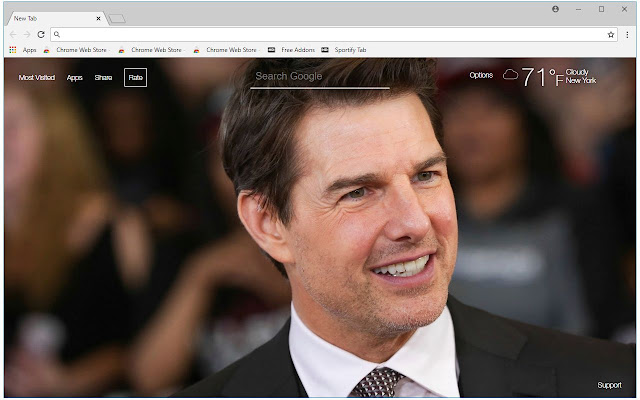Image resolution: width=640 pixels, height=400 pixels.
Task: Open the Free Addons bookmark
Action: pyautogui.click(x=291, y=50)
